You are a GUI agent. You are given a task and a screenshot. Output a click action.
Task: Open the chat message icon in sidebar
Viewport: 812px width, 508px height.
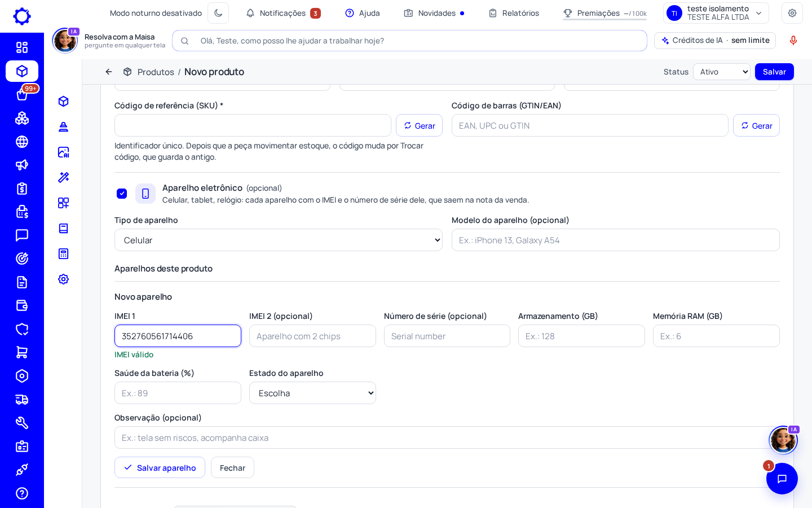tap(22, 235)
